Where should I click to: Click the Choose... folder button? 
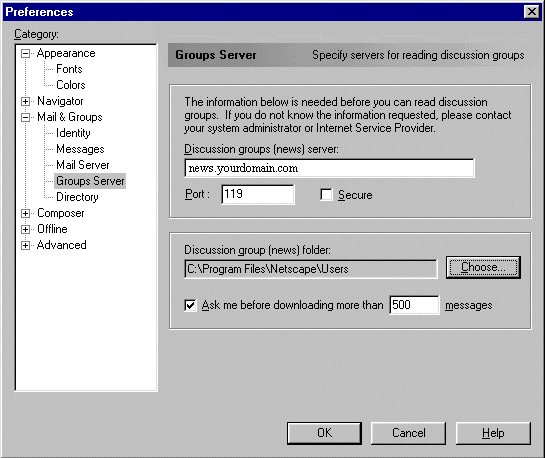483,268
